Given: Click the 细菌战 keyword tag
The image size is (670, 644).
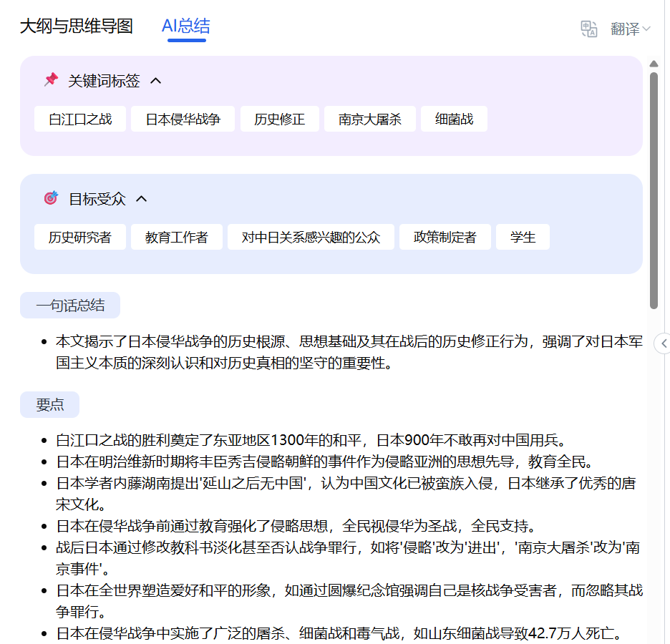Looking at the screenshot, I should point(455,119).
